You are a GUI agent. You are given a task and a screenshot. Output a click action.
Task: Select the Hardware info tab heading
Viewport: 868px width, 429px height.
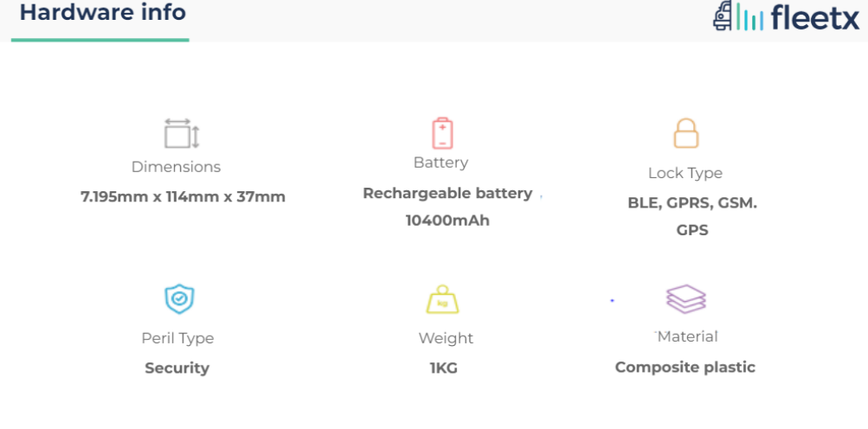(x=102, y=13)
